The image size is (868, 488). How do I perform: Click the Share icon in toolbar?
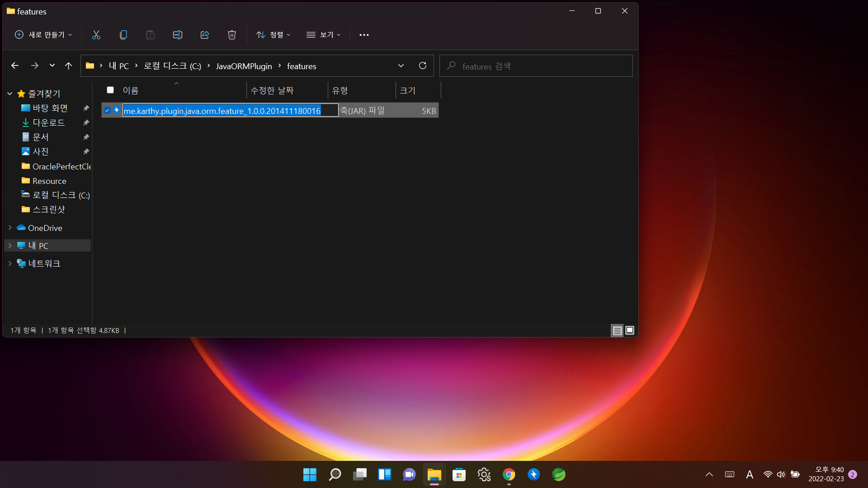click(205, 35)
